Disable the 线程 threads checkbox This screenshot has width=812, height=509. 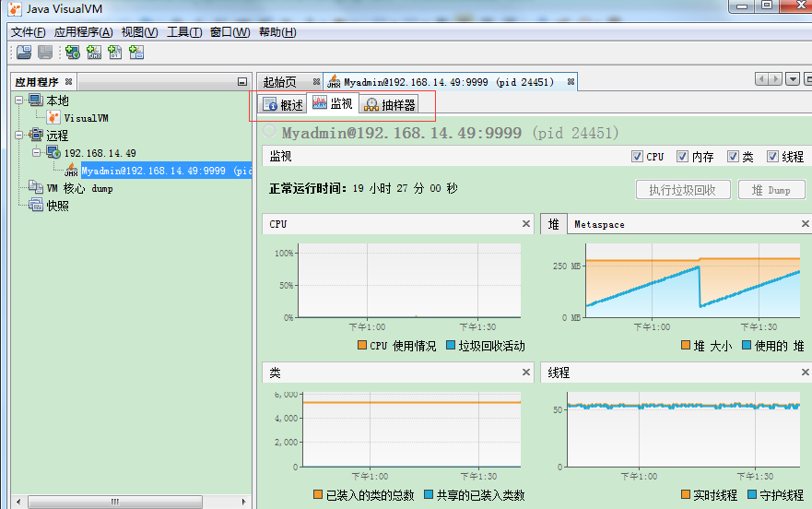(x=772, y=157)
